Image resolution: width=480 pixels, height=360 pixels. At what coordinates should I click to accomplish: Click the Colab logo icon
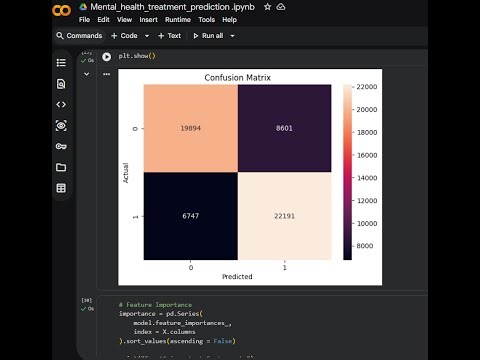[61, 11]
